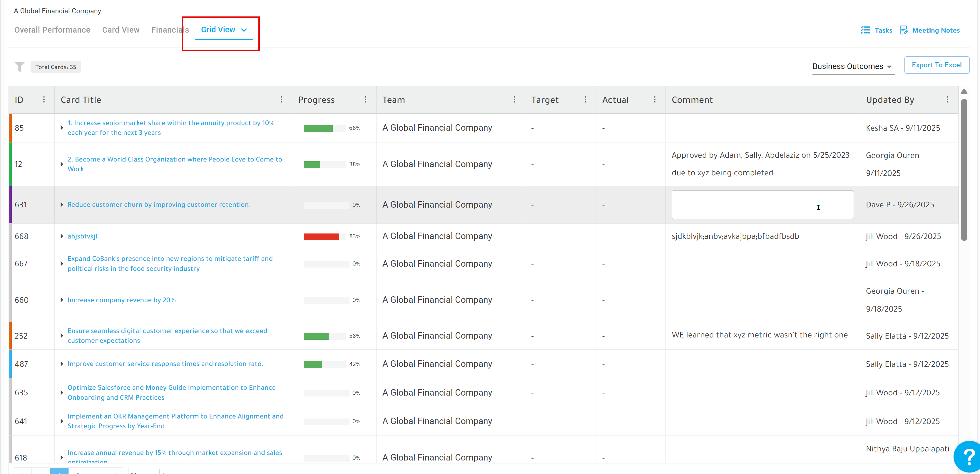Expand row 635 Salesforce implementation card

click(x=62, y=392)
